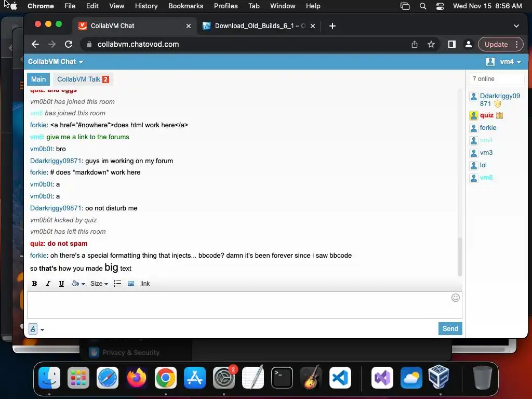The height and width of the screenshot is (399, 532).
Task: Send the chat message
Action: coord(450,328)
